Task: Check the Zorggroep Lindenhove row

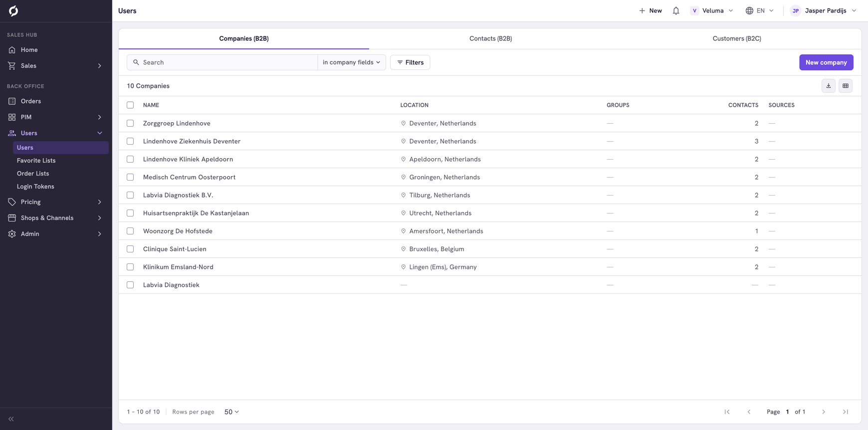Action: (130, 123)
